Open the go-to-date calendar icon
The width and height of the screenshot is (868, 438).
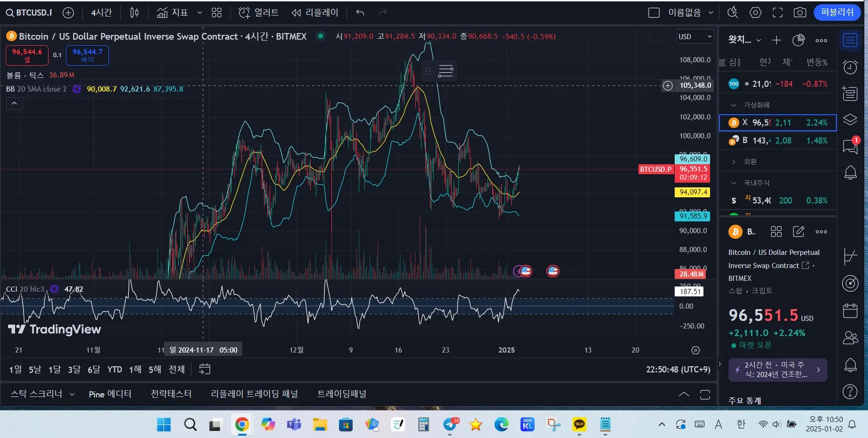tap(205, 369)
